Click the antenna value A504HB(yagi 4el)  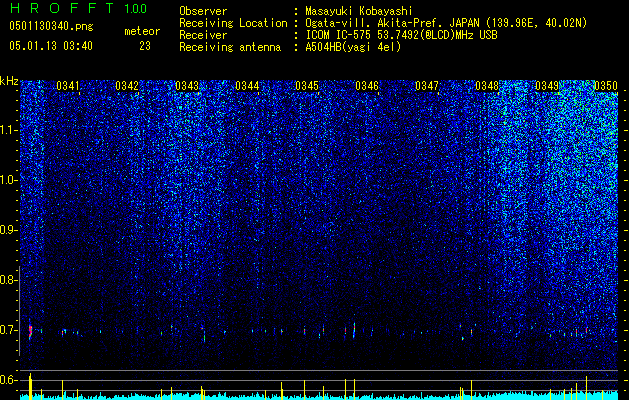353,47
